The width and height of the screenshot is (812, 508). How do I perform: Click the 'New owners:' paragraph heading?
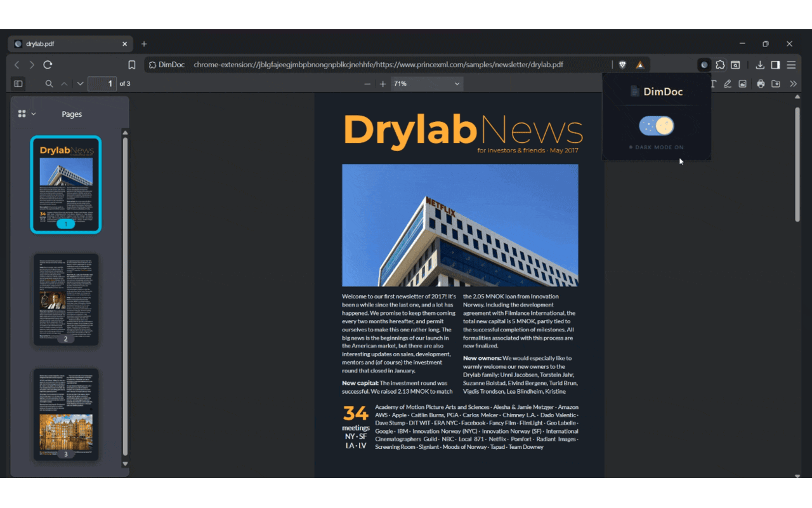coord(482,358)
